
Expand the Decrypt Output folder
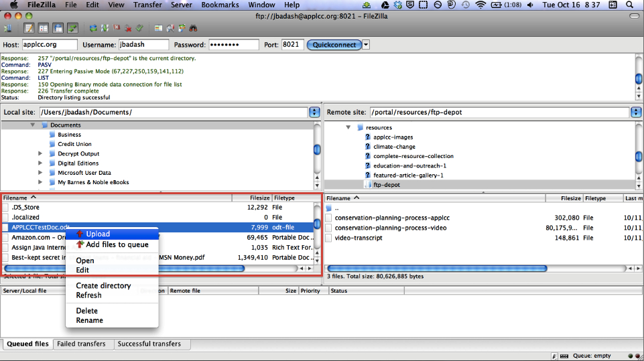(x=40, y=154)
